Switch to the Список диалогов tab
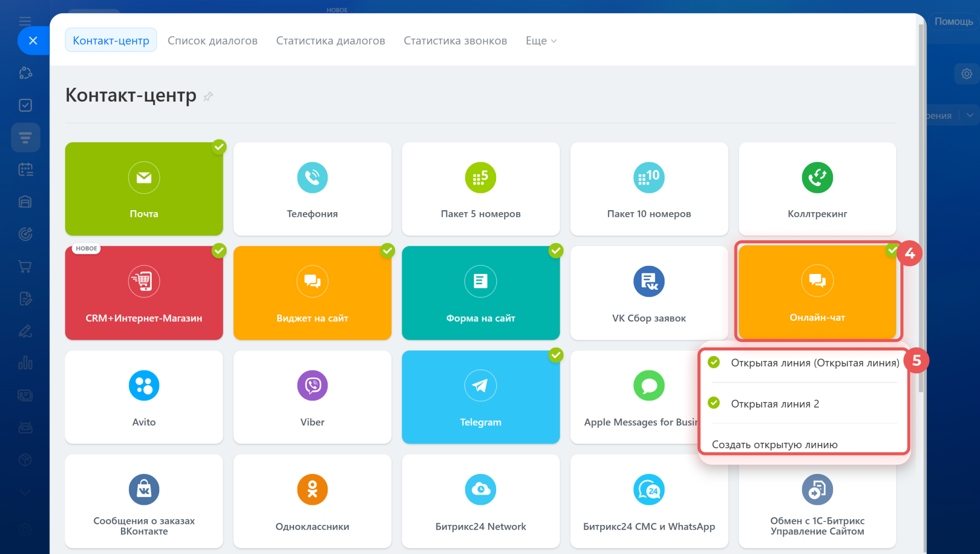 click(x=212, y=40)
